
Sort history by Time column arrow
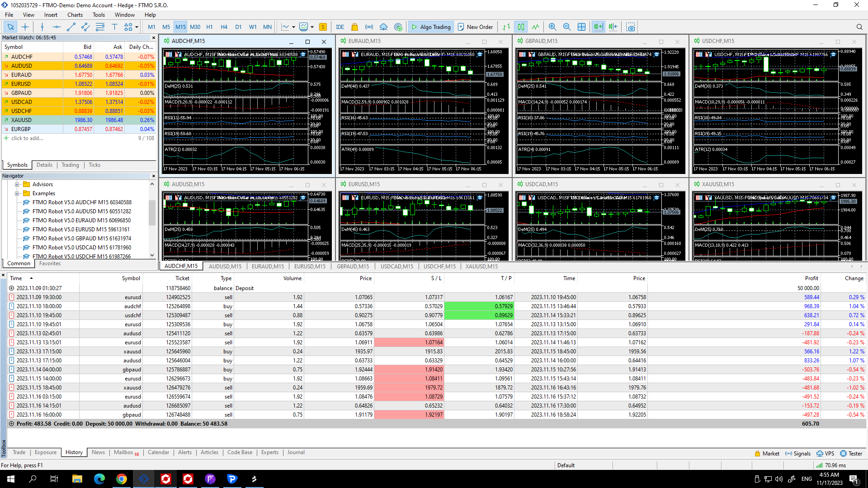(x=31, y=278)
